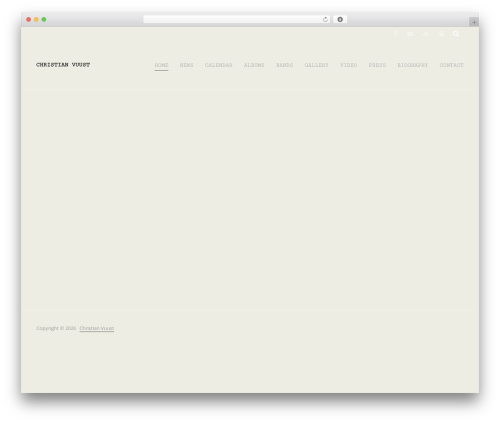The width and height of the screenshot is (500, 423).
Task: Open a new tab with the plus button
Action: 474,22
